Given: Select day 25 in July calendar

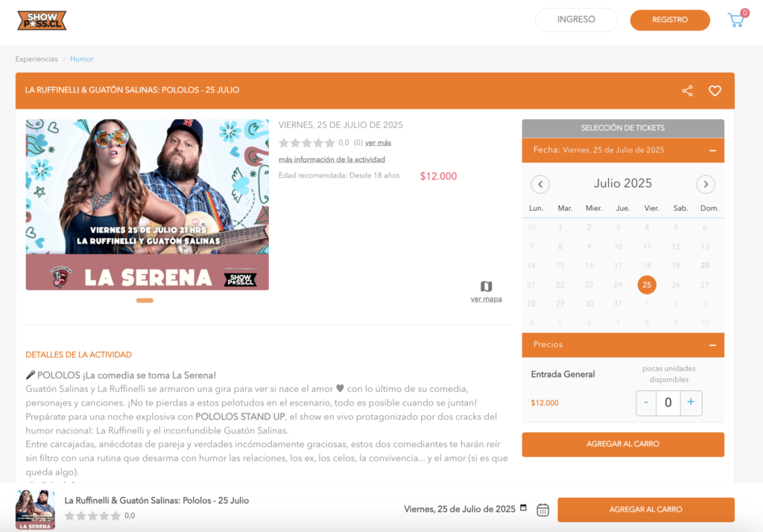Looking at the screenshot, I should click(647, 285).
